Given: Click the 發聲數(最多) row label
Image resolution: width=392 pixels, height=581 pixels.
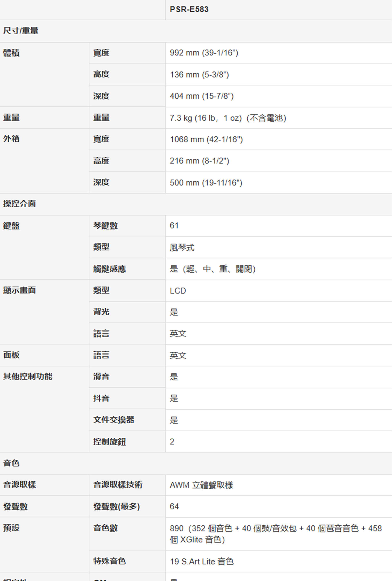Looking at the screenshot, I should click(x=116, y=507).
